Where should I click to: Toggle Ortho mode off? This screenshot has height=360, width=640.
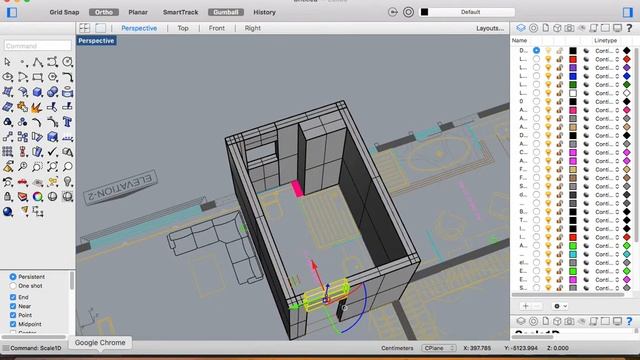point(104,12)
